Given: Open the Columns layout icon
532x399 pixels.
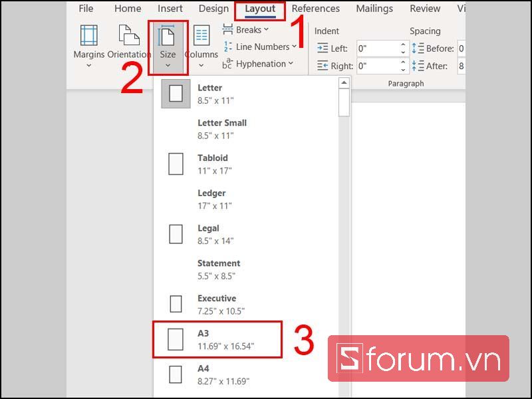Looking at the screenshot, I should point(201,37).
